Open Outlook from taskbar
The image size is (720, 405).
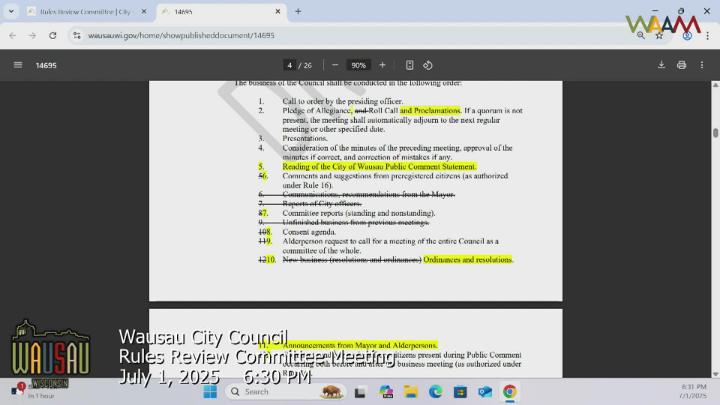tap(485, 392)
